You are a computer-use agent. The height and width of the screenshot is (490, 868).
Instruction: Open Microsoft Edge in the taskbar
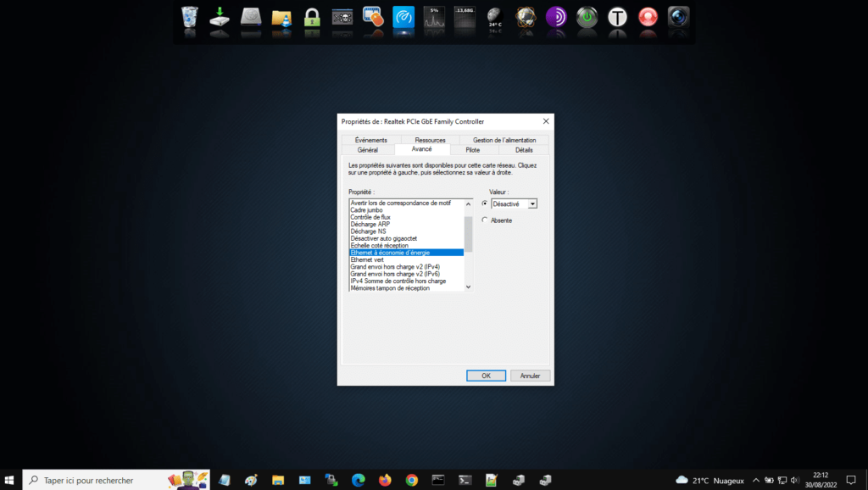(358, 480)
